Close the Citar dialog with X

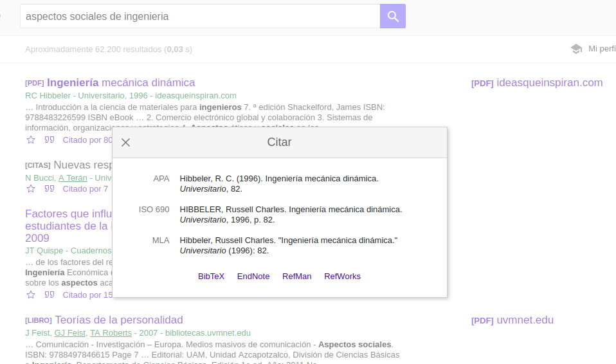(x=126, y=143)
